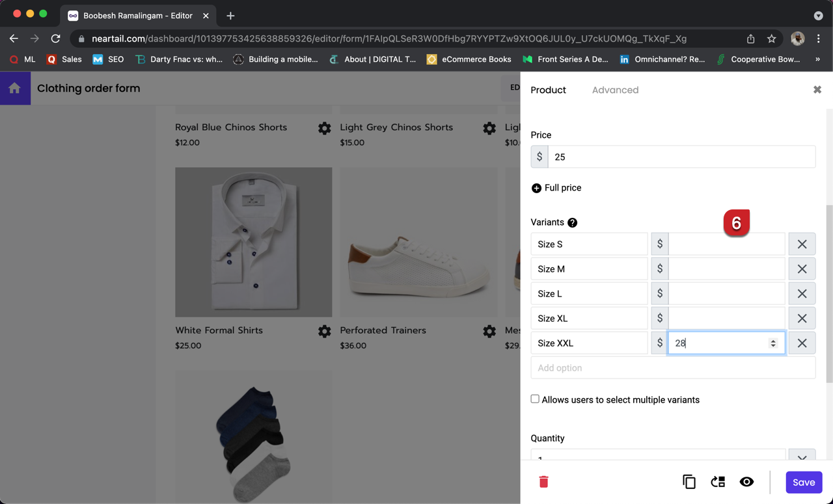Toggle the eye visibility icon
Image resolution: width=833 pixels, height=504 pixels.
tap(746, 482)
